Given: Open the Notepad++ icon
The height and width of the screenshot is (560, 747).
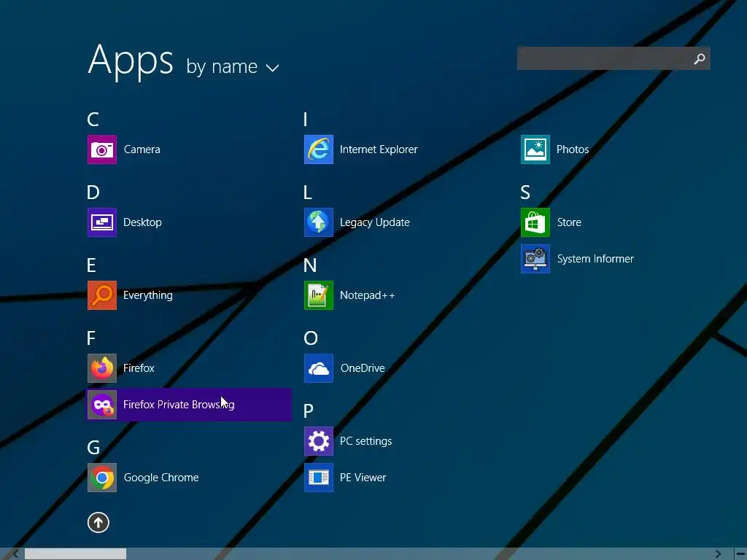Looking at the screenshot, I should (319, 295).
